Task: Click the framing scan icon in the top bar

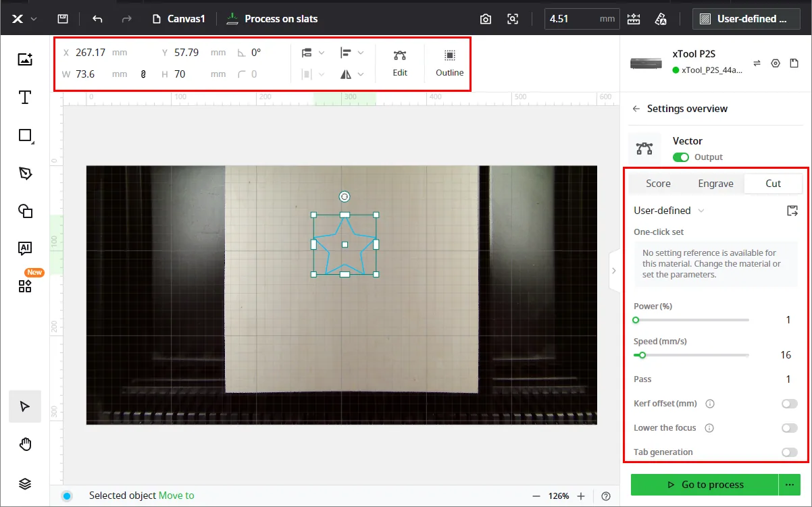Action: coord(513,19)
